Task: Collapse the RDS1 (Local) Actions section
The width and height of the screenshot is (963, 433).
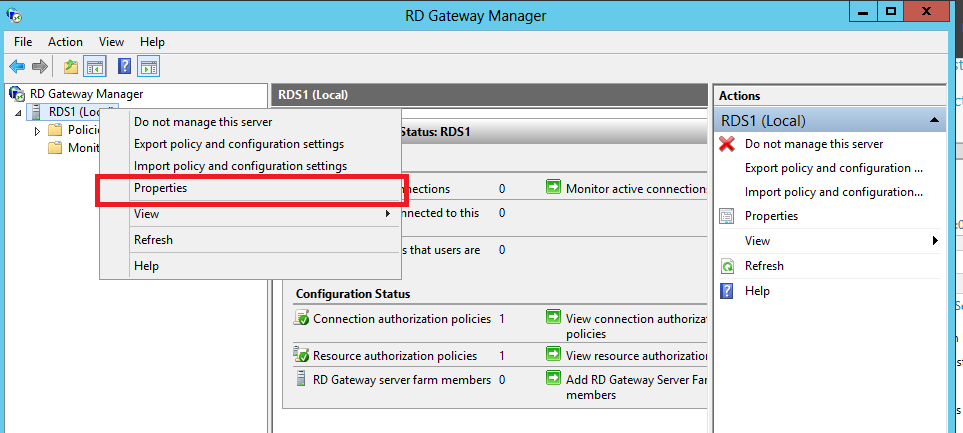Action: point(934,120)
